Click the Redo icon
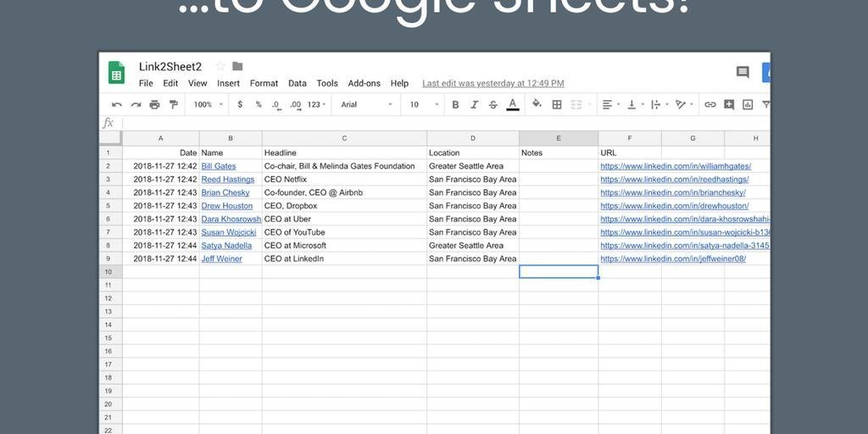Screen dimensions: 868x434 coord(136,104)
